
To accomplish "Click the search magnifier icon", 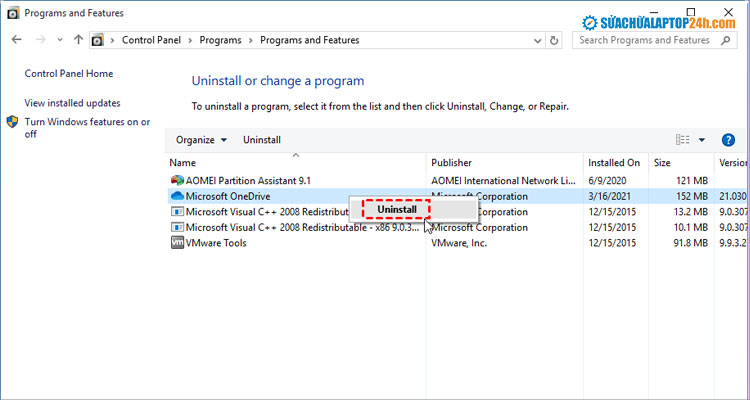I will click(727, 40).
